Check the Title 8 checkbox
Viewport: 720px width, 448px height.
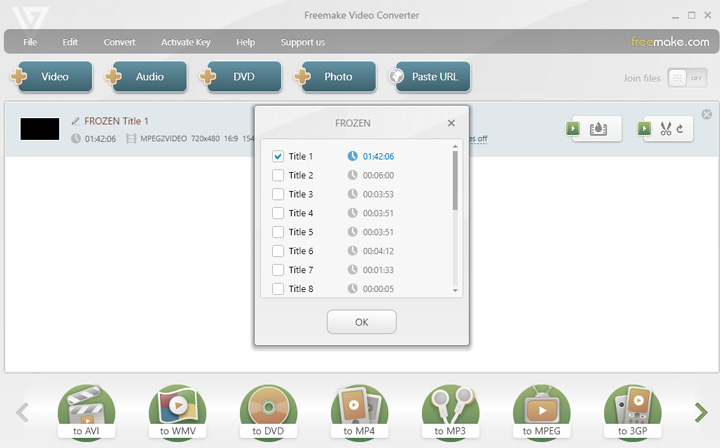278,289
